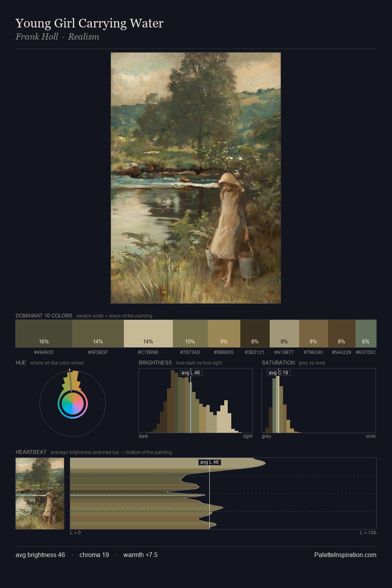Click the 'avg L 46' label in Brightness
This screenshot has width=392, height=588.
[191, 373]
